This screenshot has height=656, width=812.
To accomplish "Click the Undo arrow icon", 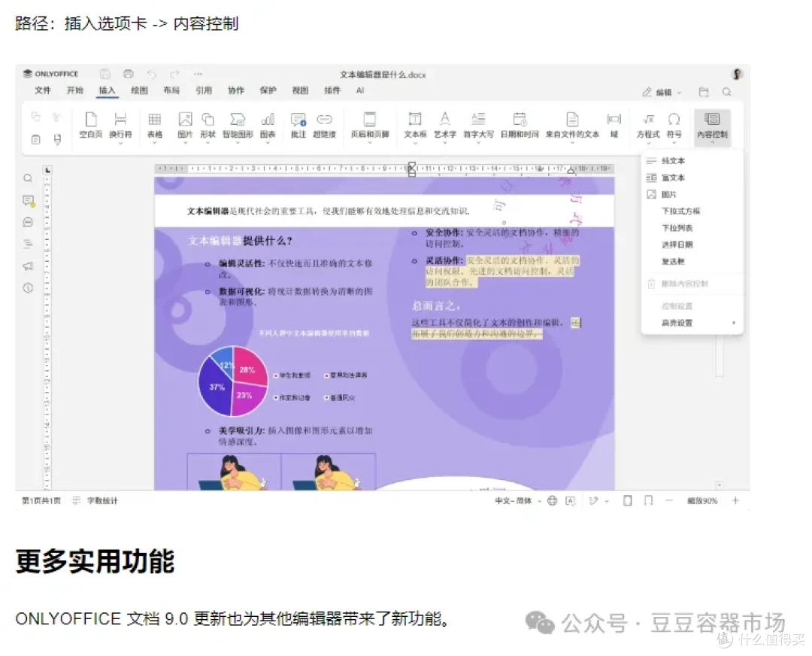I will (152, 74).
